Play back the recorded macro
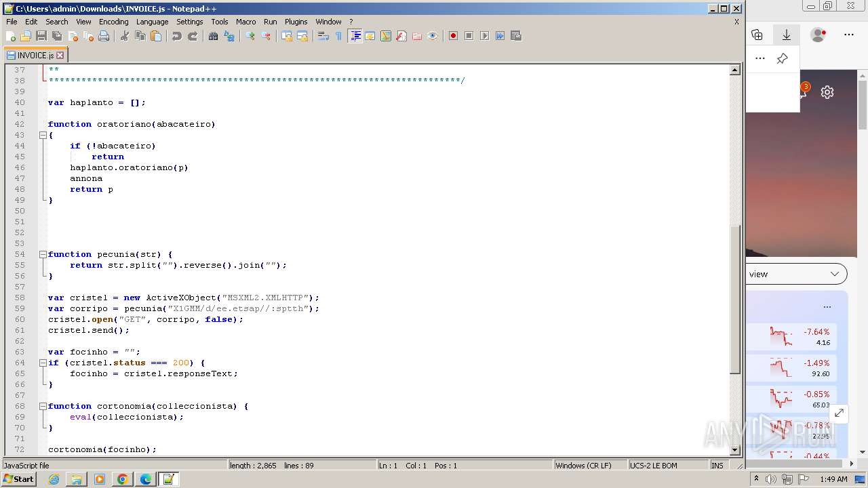The width and height of the screenshot is (868, 488). coord(485,36)
